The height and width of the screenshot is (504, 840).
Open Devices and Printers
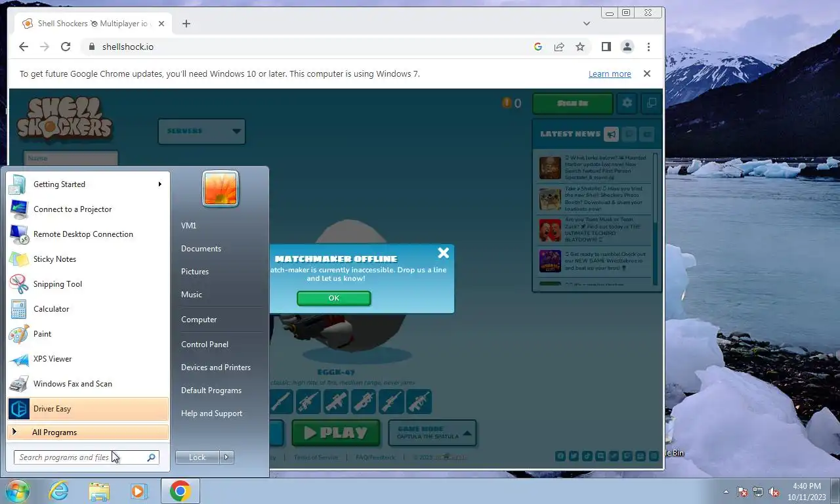pyautogui.click(x=216, y=367)
